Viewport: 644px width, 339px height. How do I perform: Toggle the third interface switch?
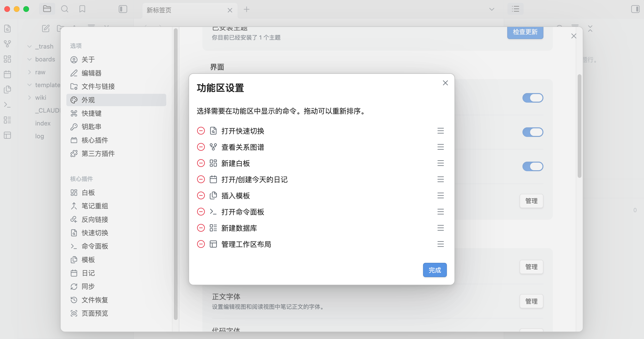click(533, 166)
